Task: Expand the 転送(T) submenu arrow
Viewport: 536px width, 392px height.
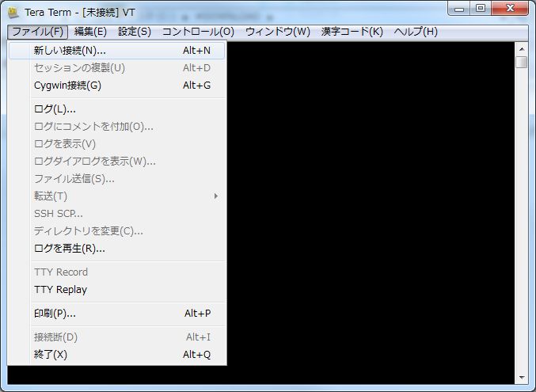Action: click(x=215, y=196)
